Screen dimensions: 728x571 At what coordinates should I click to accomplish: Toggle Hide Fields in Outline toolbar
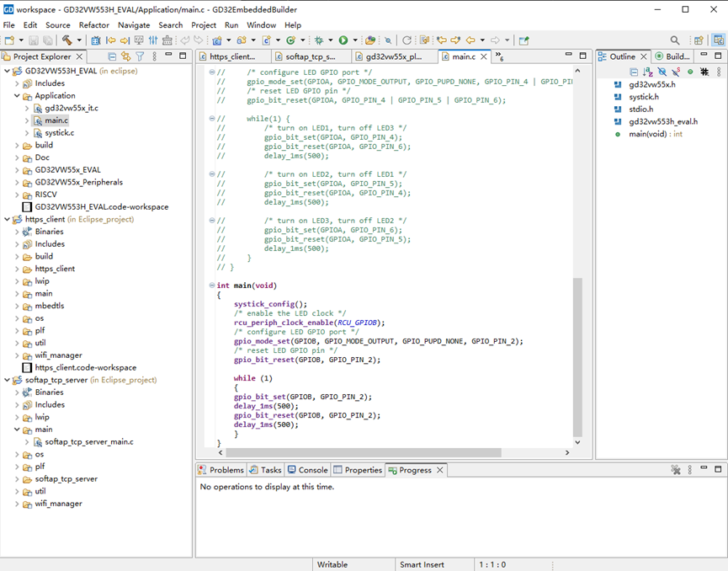662,72
